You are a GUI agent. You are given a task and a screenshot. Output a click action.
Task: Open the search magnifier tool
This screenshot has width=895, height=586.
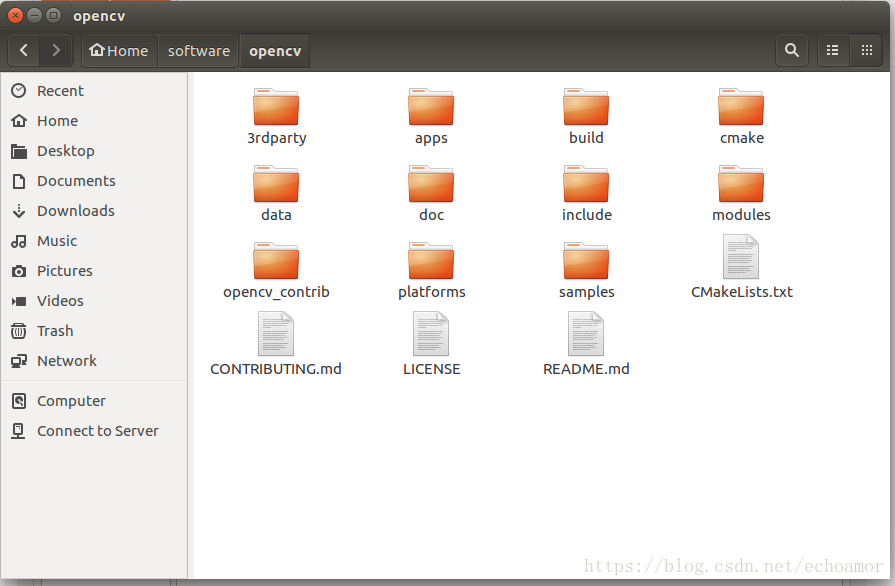click(792, 50)
